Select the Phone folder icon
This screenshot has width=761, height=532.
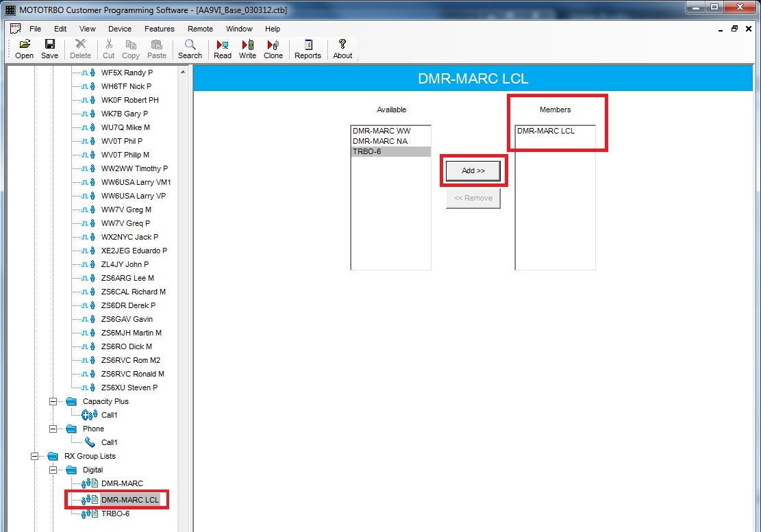pyautogui.click(x=71, y=429)
